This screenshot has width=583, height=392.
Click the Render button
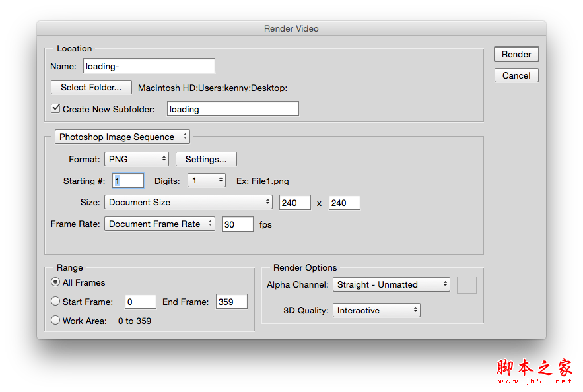(x=516, y=55)
